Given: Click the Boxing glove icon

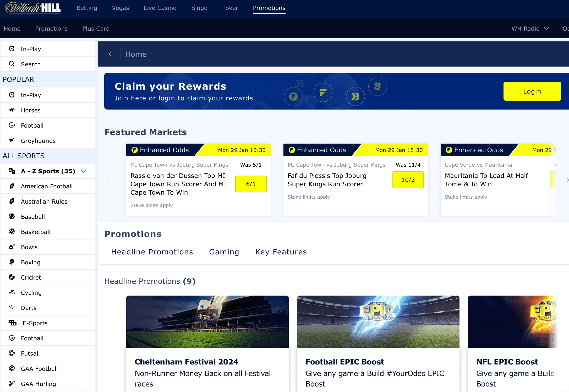Looking at the screenshot, I should pos(12,262).
